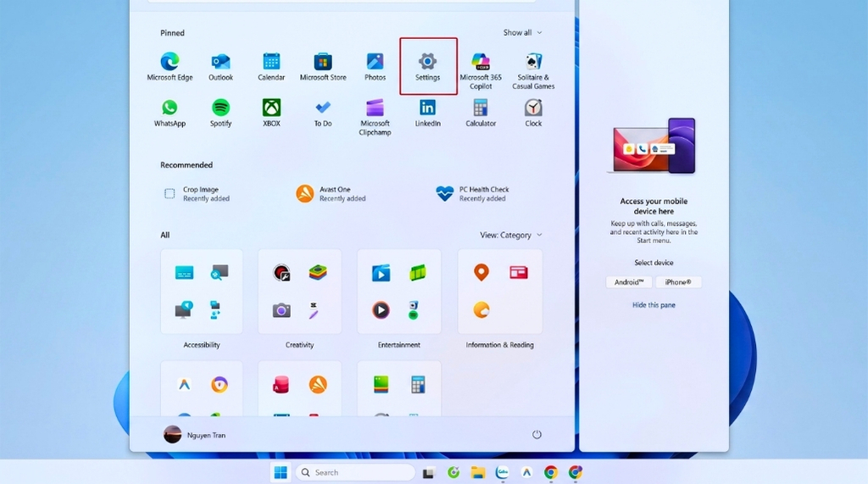This screenshot has width=868, height=484.
Task: Open the LinkedIn pinned app
Action: [428, 113]
